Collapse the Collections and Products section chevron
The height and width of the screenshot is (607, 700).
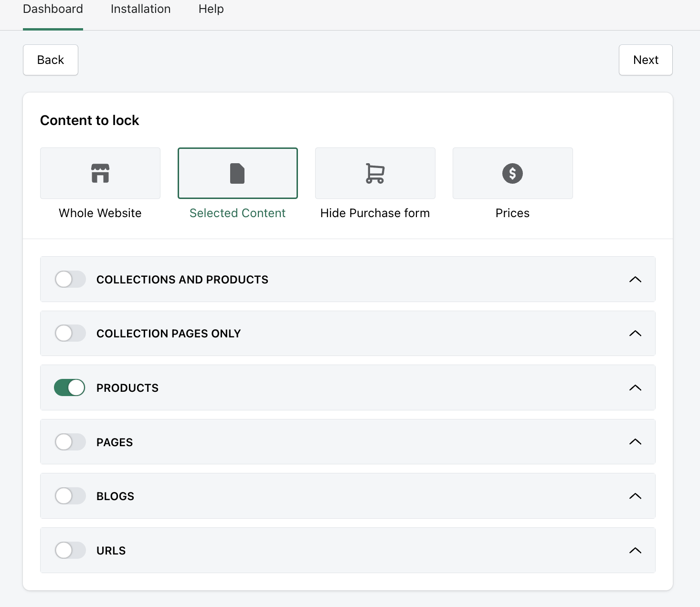point(635,279)
